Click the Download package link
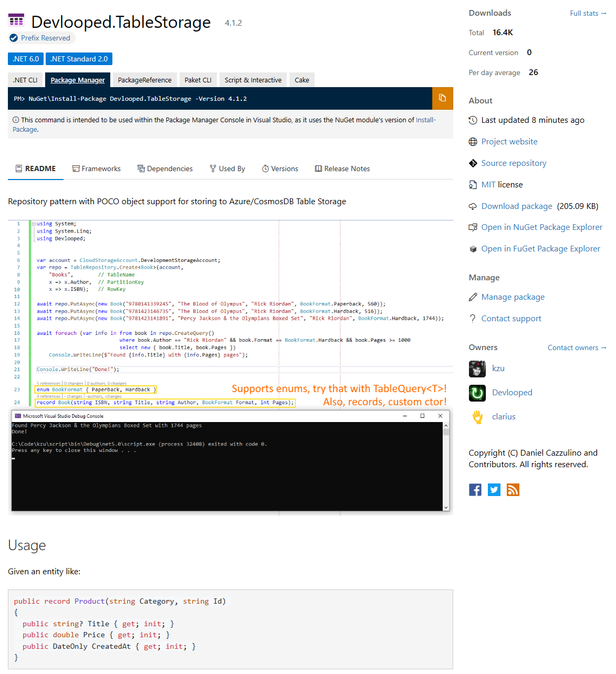616x674 pixels. pos(517,206)
